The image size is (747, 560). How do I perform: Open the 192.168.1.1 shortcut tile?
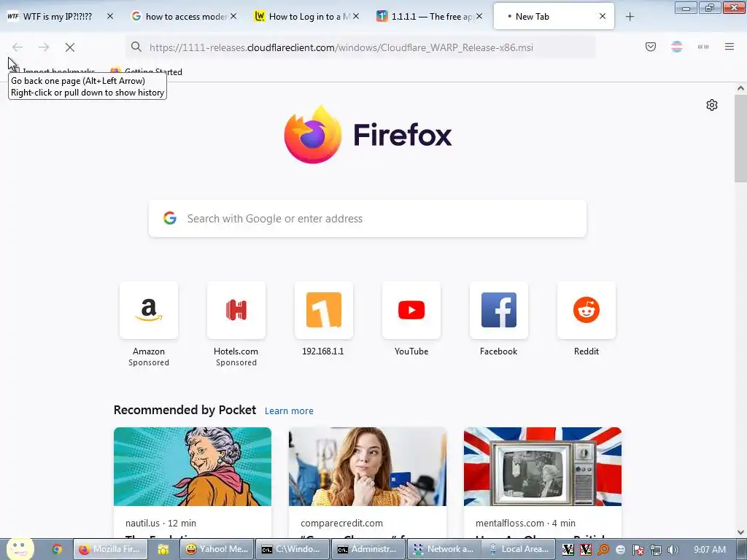point(323,310)
